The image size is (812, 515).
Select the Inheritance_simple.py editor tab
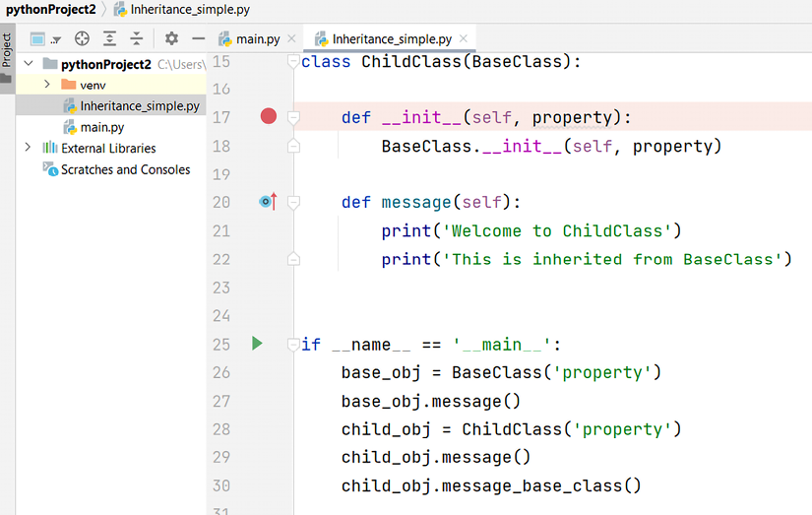pyautogui.click(x=392, y=39)
